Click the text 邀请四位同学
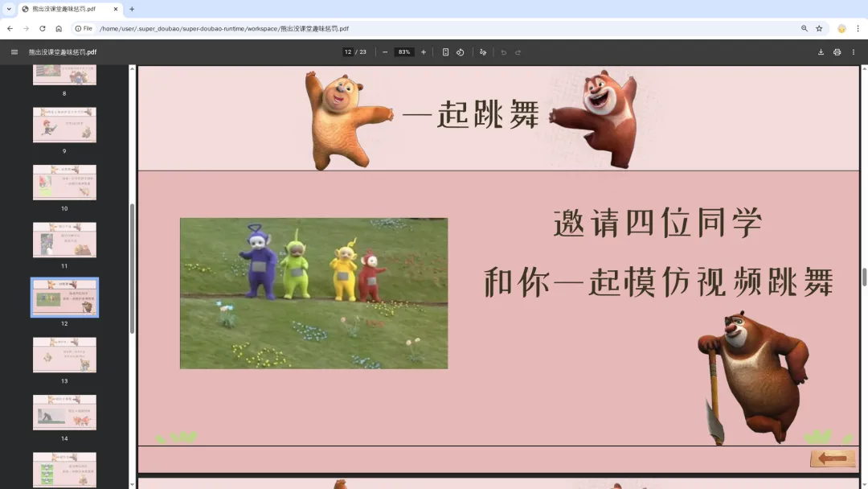Viewport: 868px width, 489px height. pos(658,223)
